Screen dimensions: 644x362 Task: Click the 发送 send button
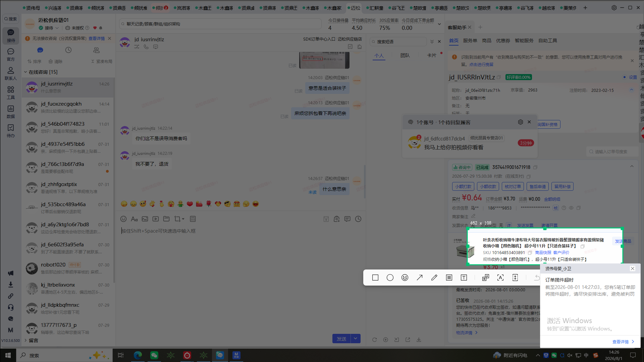(341, 339)
